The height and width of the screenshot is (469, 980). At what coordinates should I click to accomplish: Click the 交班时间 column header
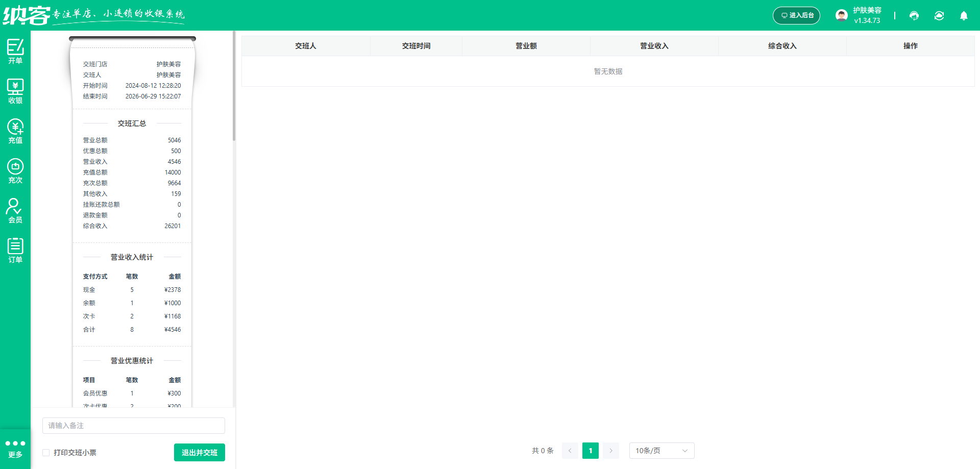point(416,46)
